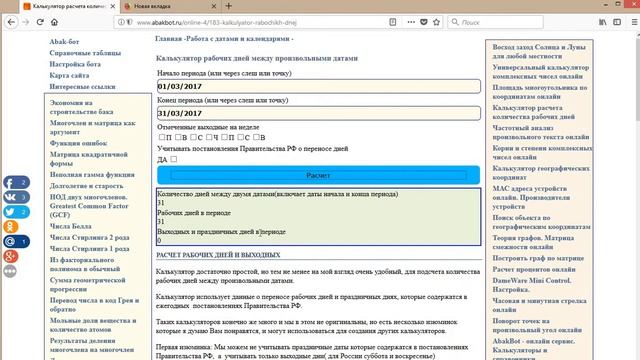
Task: Save page to Pocket icon
Action: tap(424, 22)
